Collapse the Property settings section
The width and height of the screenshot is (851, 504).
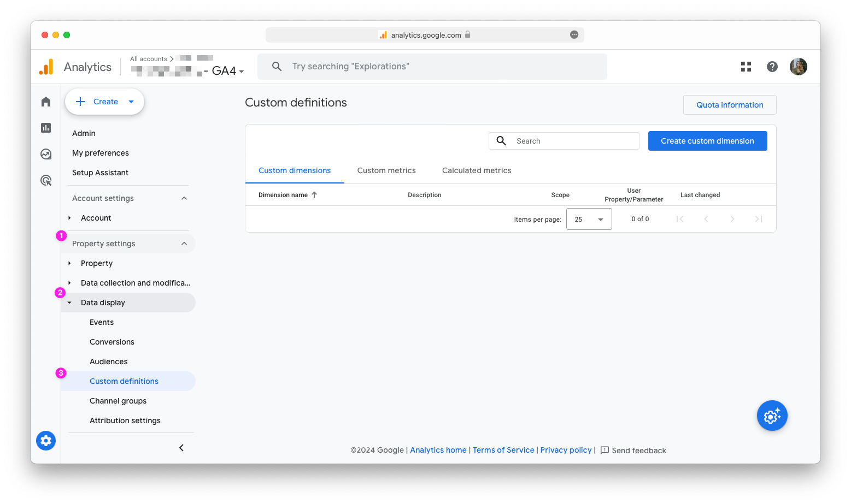click(x=184, y=244)
